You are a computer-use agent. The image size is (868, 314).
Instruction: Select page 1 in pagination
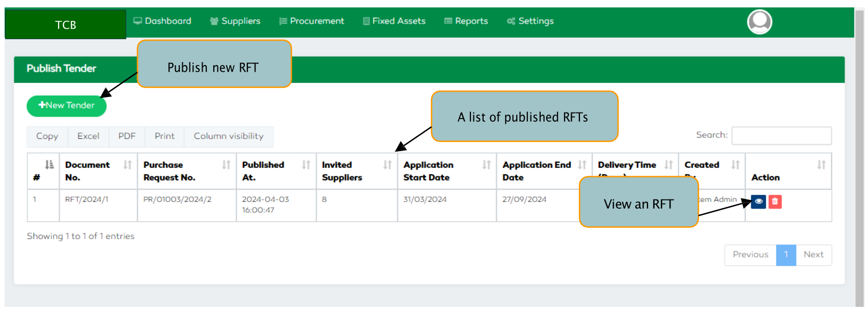point(786,255)
